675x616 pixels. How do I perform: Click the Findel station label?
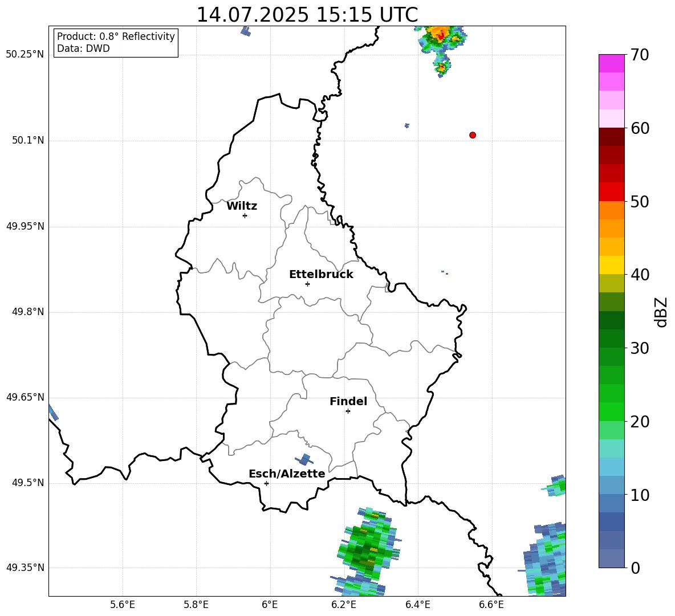tap(348, 401)
